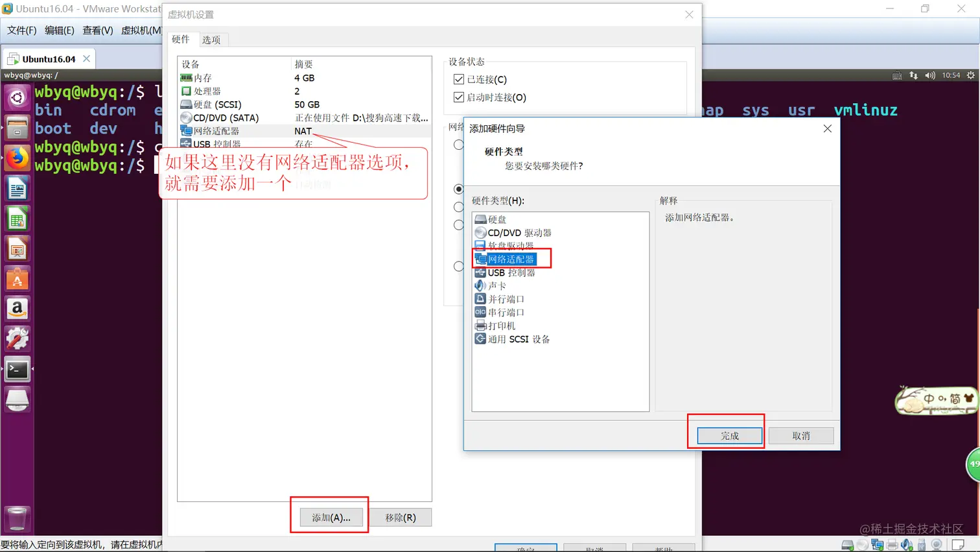Open 编辑(E) menu in VMware
980x552 pixels.
[x=60, y=30]
